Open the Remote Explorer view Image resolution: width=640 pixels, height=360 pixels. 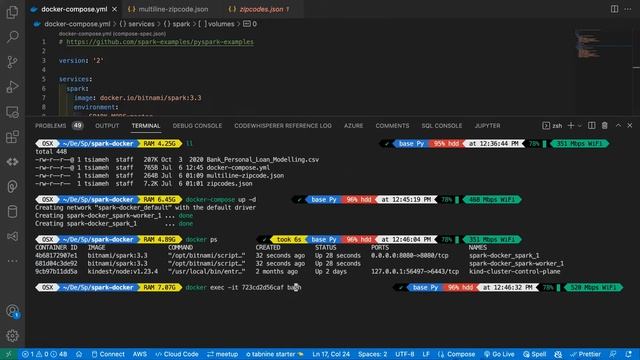point(12,112)
